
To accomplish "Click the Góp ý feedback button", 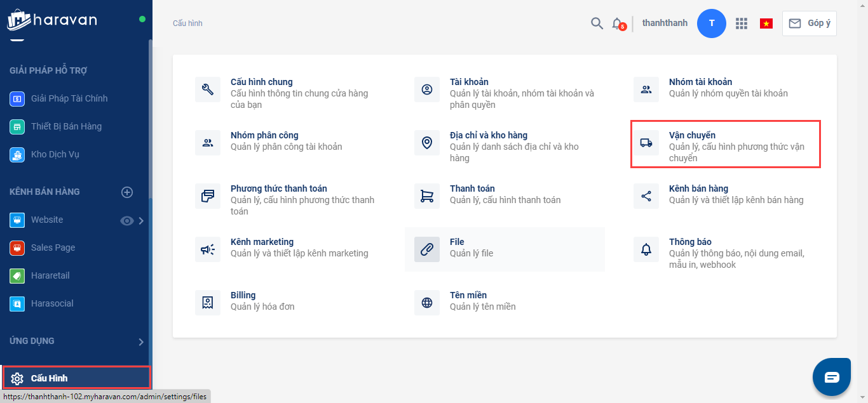I will pos(809,23).
